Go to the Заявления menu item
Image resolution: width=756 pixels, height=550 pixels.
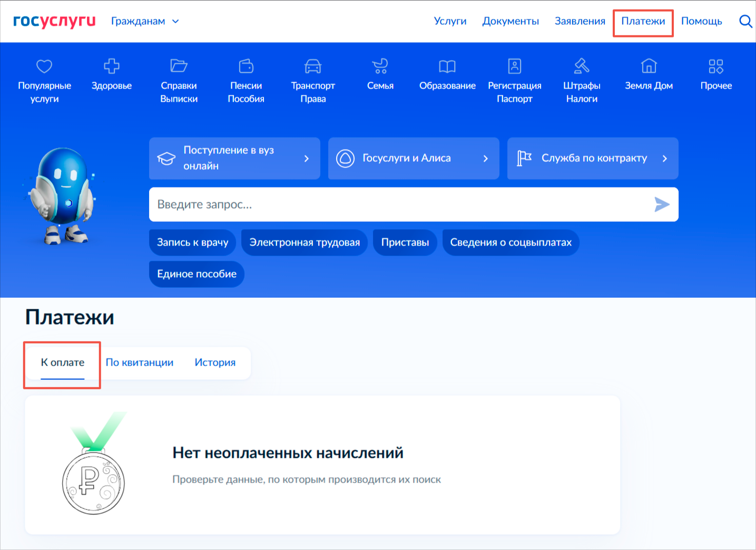click(580, 21)
